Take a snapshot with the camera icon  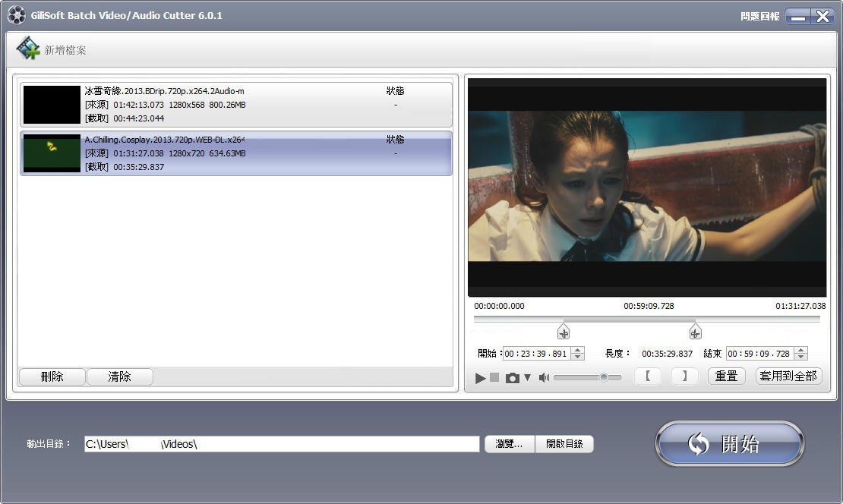[x=513, y=378]
